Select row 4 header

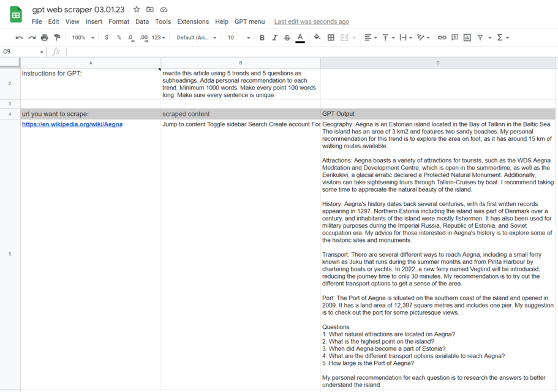click(x=10, y=114)
